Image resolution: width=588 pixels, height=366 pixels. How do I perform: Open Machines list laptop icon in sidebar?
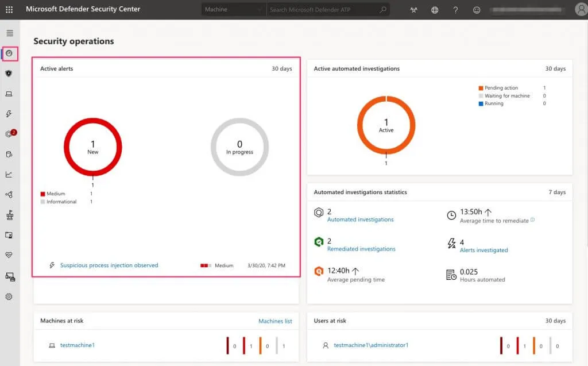point(9,94)
